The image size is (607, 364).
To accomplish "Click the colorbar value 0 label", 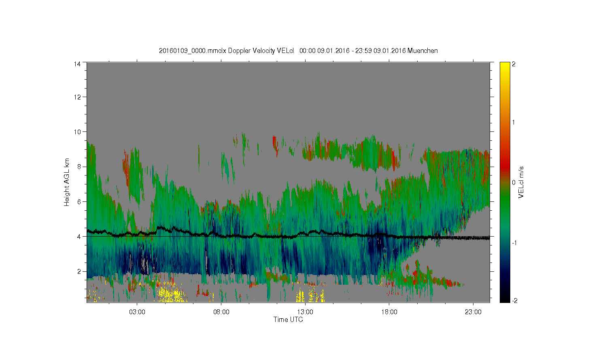I will click(x=514, y=182).
